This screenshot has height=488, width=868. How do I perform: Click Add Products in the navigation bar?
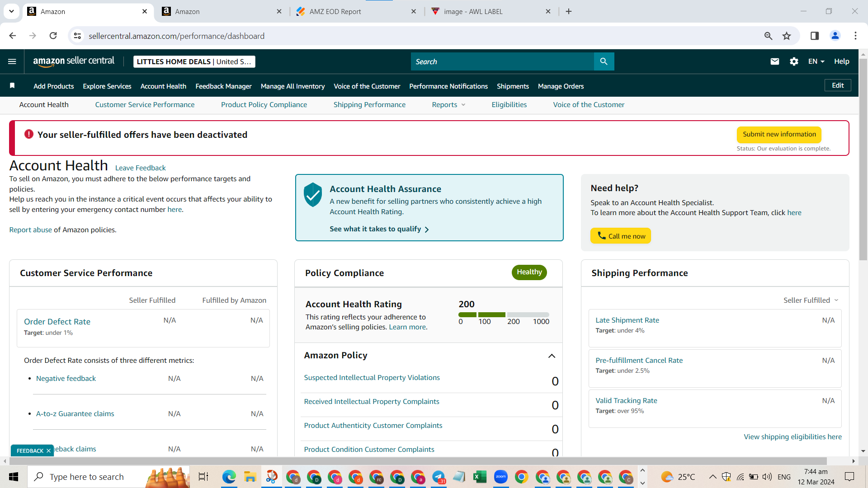54,86
